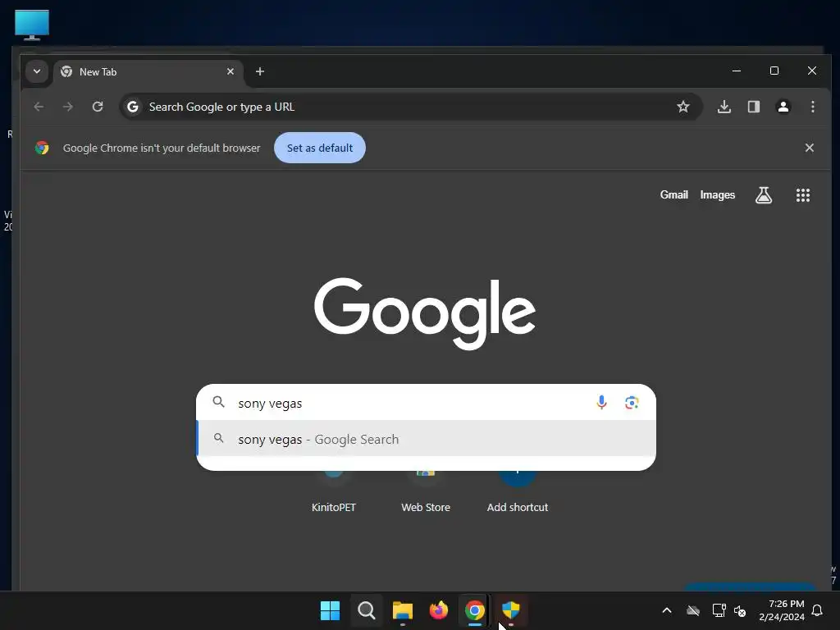Maximize the Chrome window

tap(774, 71)
